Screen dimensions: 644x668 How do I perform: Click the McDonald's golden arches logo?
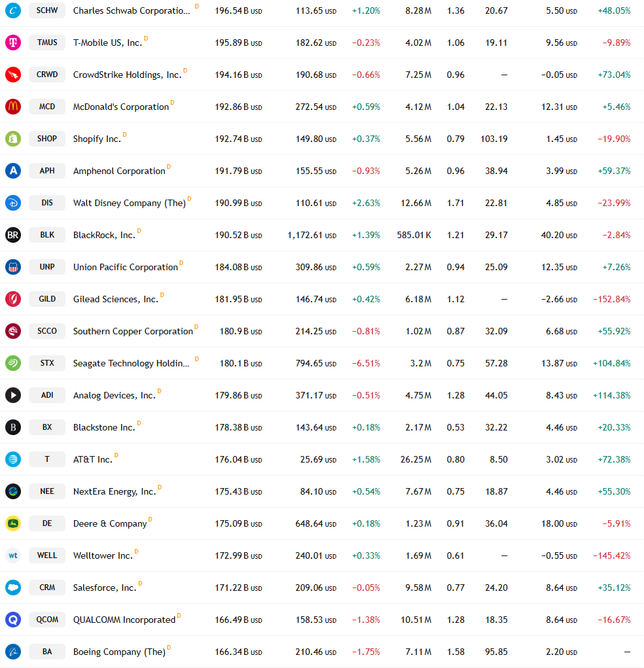click(13, 107)
